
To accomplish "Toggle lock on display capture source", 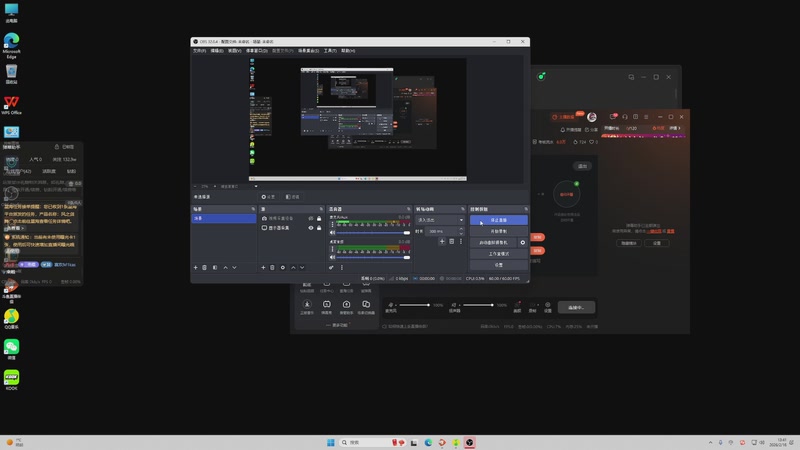I will [319, 228].
